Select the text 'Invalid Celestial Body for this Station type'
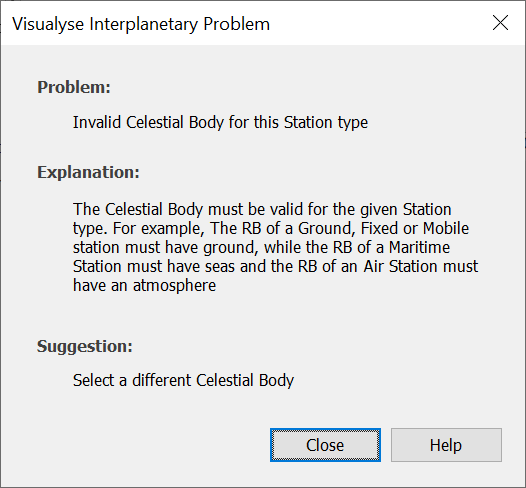 click(220, 122)
